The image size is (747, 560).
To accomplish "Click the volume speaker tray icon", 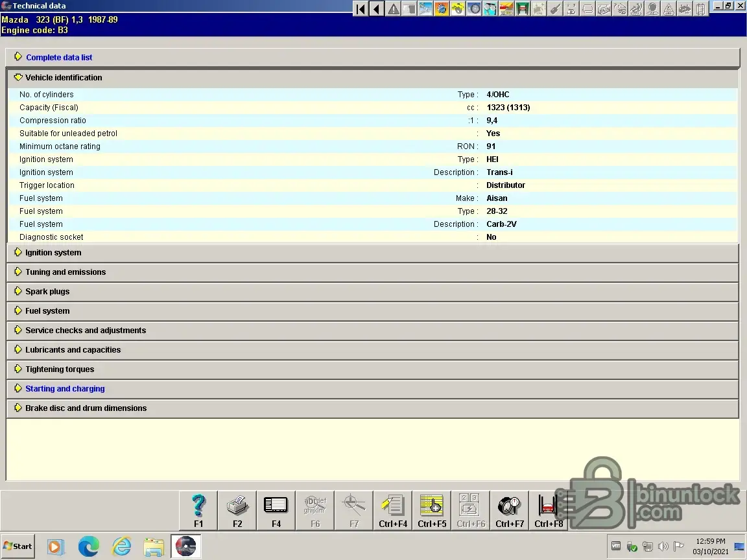I will tap(663, 546).
